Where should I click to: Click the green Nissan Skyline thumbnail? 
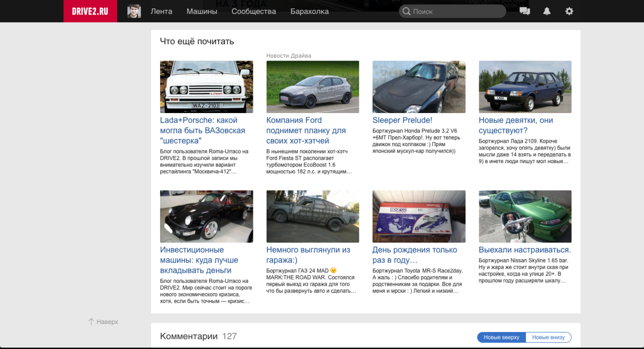pyautogui.click(x=525, y=216)
